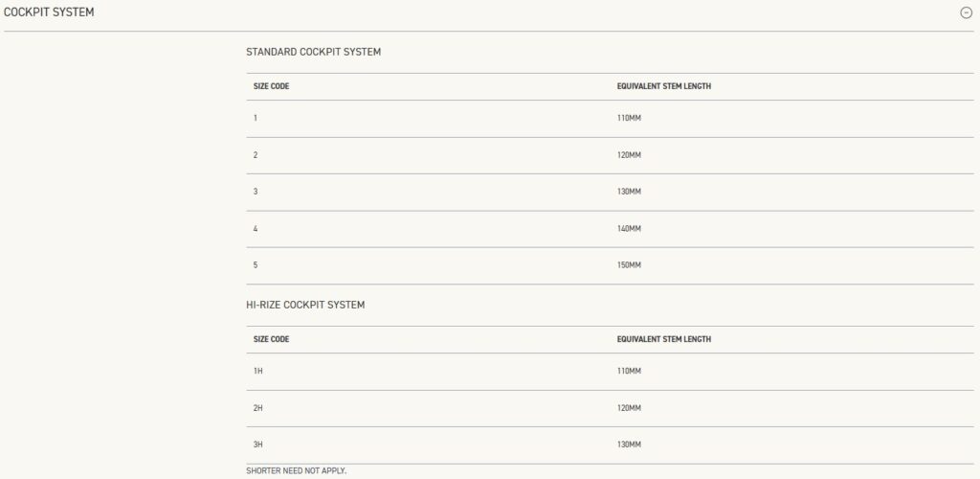980x479 pixels.
Task: Click the Size Code header in the Standard table
Action: coord(271,86)
